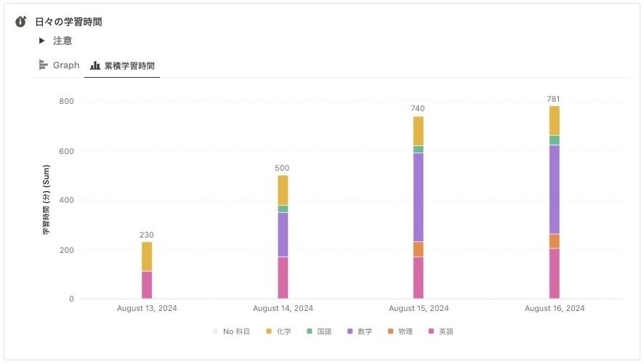Screen dimensions: 644x364
Task: Click the 数学 purple legend swatch
Action: [350, 331]
